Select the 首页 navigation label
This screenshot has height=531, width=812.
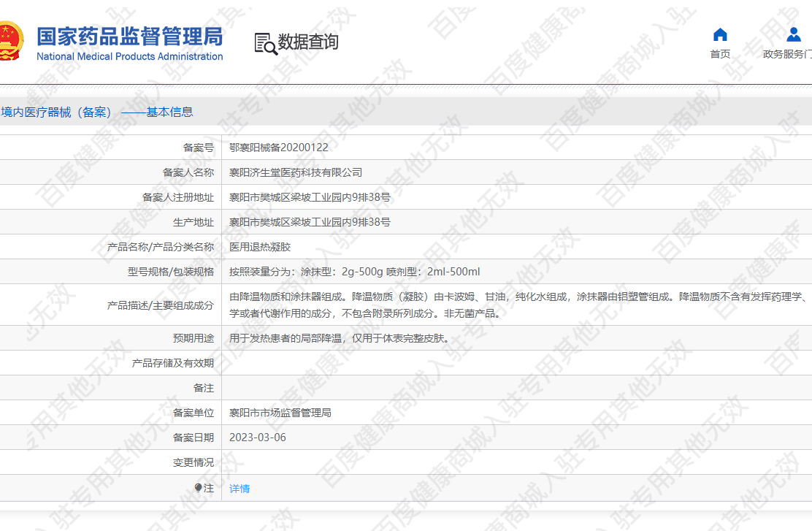click(720, 54)
